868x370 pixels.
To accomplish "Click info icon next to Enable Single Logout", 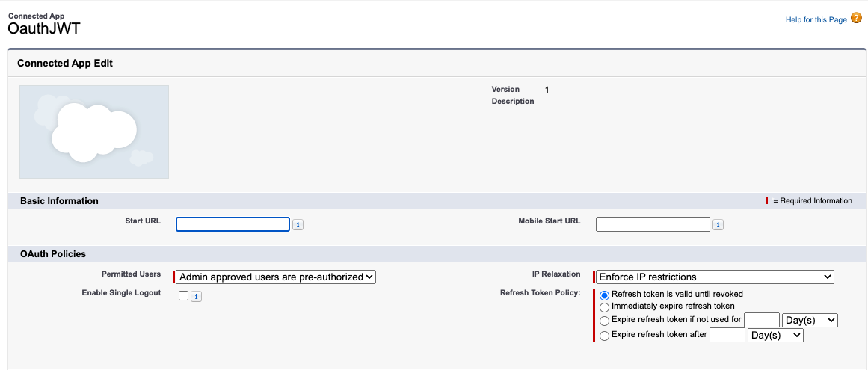I will coord(196,297).
